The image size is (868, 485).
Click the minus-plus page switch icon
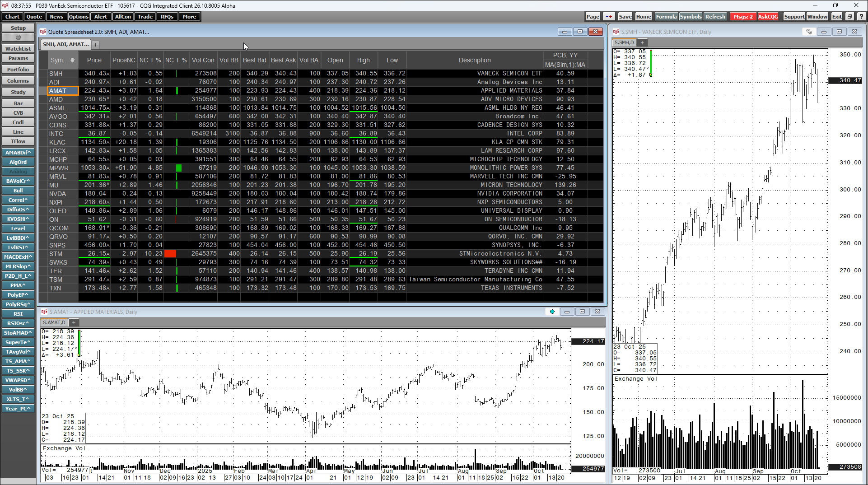point(609,17)
